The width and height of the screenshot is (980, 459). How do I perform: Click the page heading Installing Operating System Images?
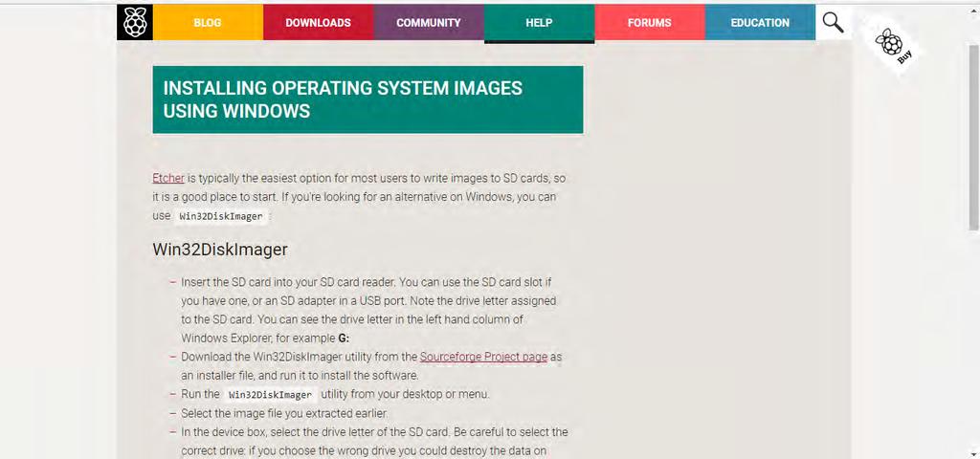tap(367, 99)
